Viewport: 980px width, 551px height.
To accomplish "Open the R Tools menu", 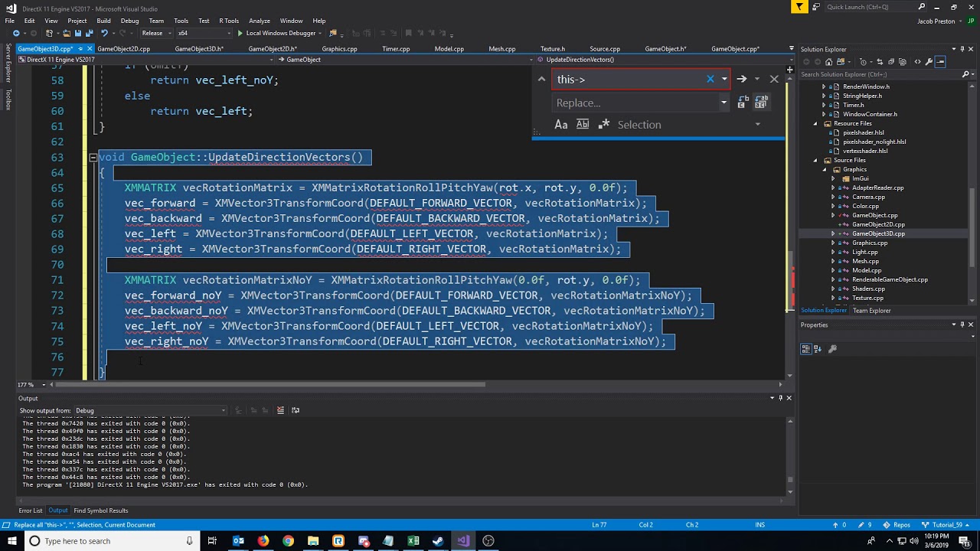I will [229, 21].
